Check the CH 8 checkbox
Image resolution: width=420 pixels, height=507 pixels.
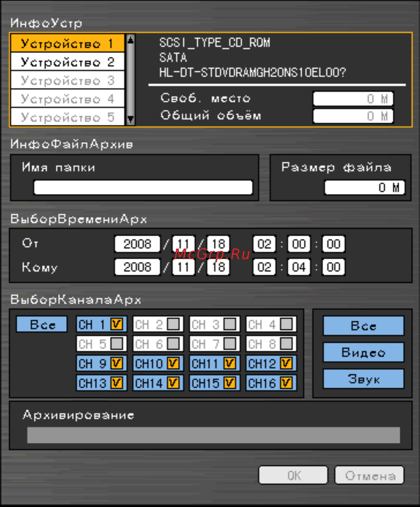286,343
